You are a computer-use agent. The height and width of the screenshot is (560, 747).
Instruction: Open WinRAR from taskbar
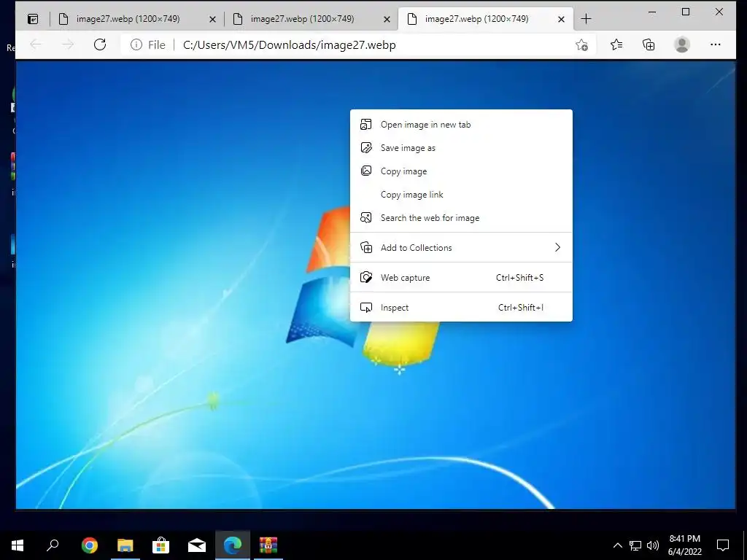pos(268,545)
